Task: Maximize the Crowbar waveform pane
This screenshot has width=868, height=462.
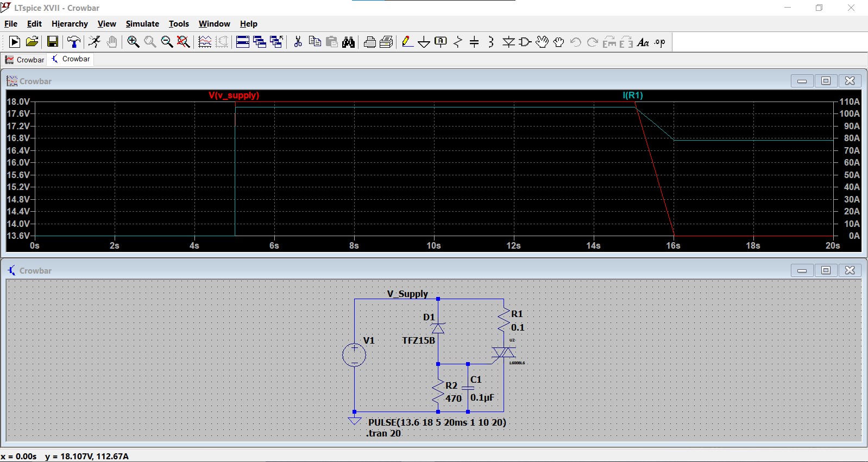Action: click(x=826, y=81)
